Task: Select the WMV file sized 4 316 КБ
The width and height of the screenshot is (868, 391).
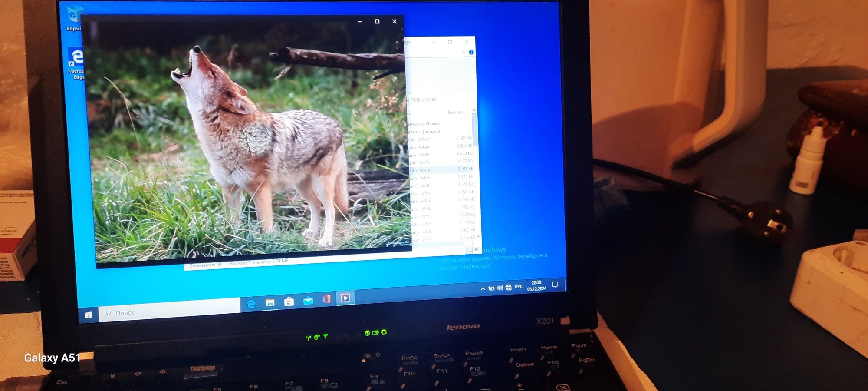Action: [442, 185]
